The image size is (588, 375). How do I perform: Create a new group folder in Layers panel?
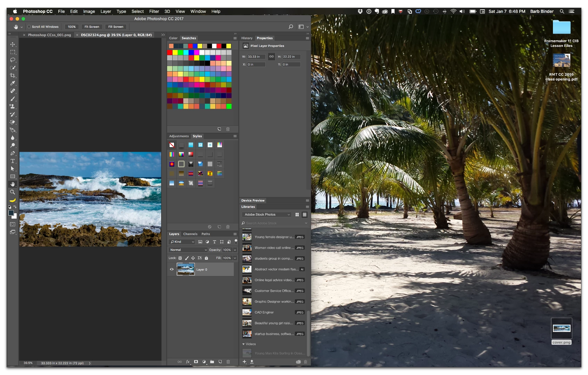212,361
